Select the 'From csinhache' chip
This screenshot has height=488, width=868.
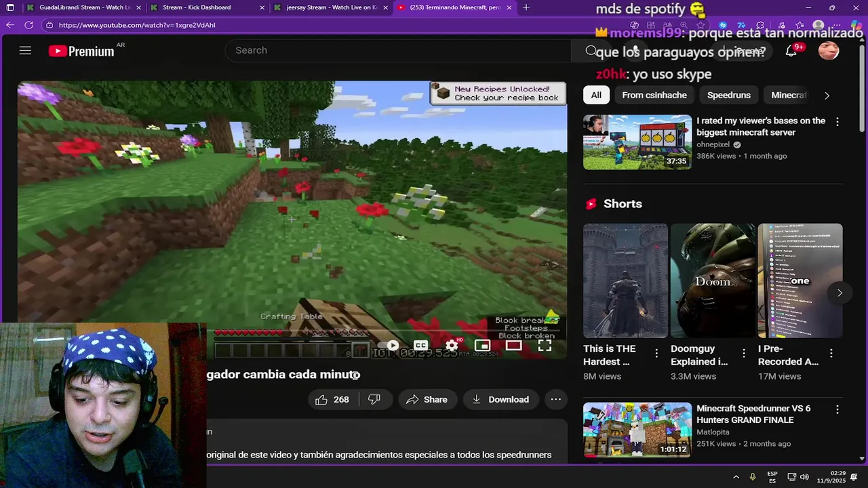tap(654, 95)
